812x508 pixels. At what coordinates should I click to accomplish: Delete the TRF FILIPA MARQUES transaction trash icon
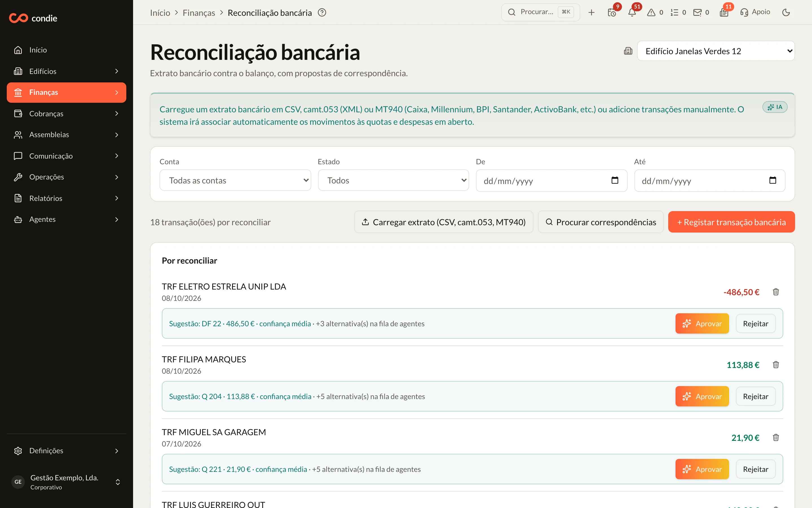pos(776,365)
